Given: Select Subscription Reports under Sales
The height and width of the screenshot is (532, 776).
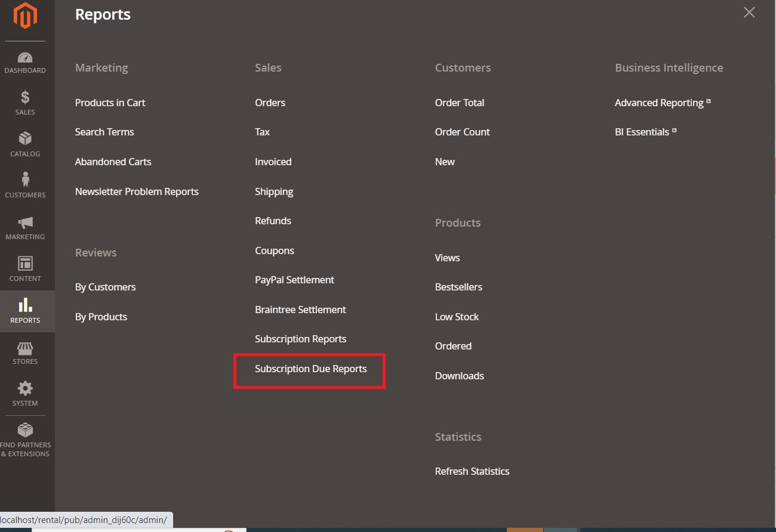Looking at the screenshot, I should click(x=300, y=339).
